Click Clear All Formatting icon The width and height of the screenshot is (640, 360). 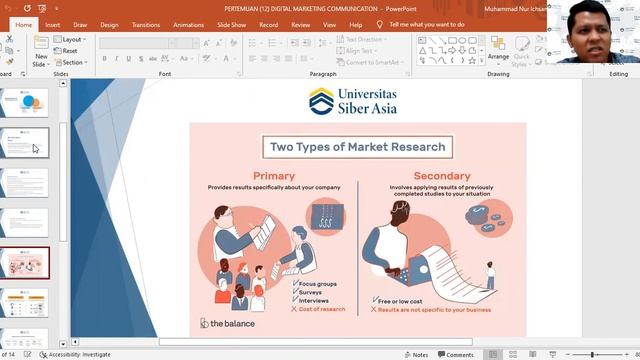(233, 43)
